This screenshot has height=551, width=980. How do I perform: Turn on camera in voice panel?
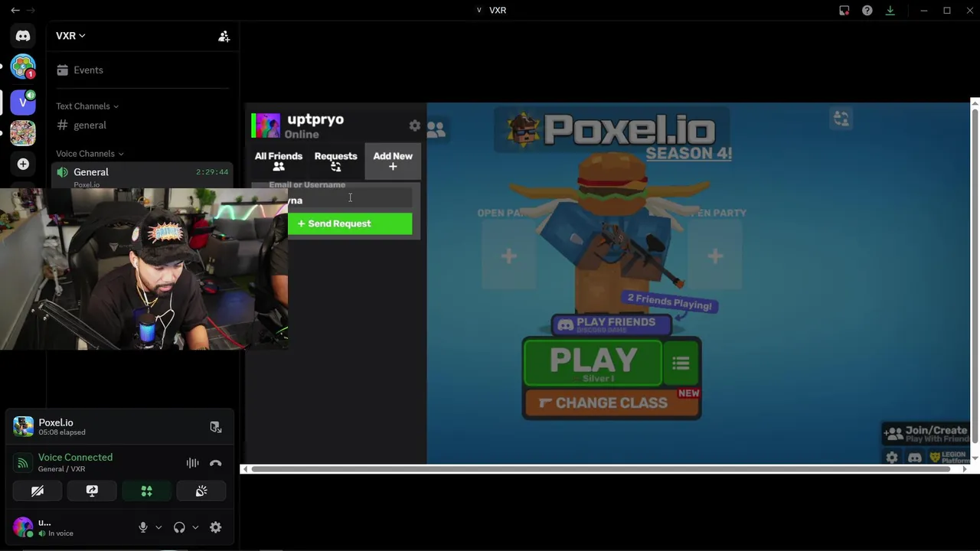[x=38, y=491]
